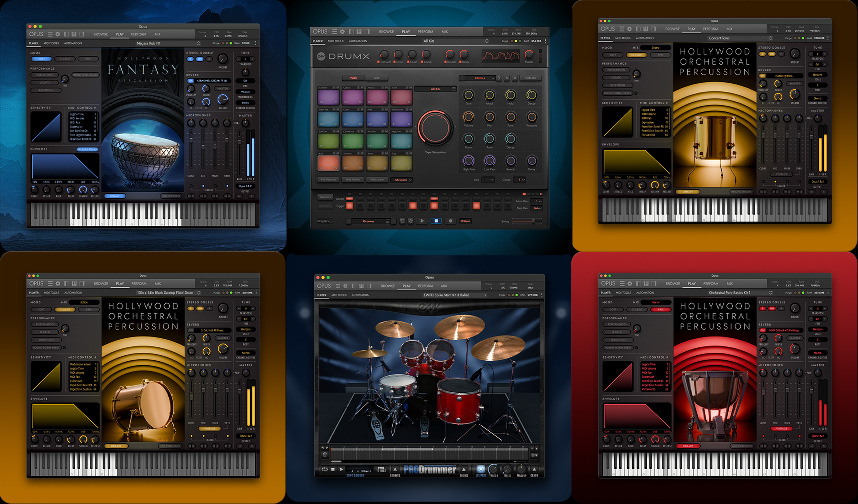Image resolution: width=858 pixels, height=504 pixels.
Task: Click the Sync to Host button in ProDrummer
Action: point(381,469)
